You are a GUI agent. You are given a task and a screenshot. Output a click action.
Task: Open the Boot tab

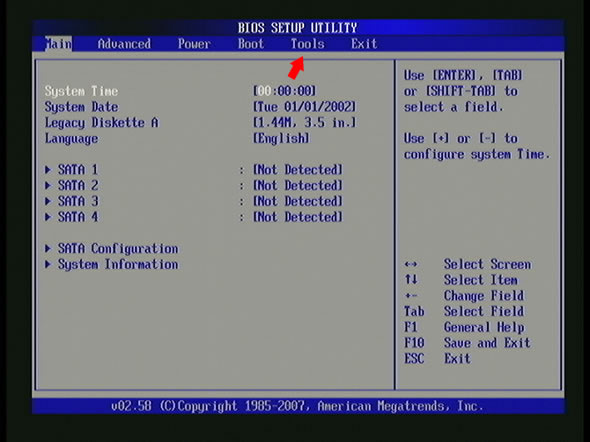tap(251, 44)
